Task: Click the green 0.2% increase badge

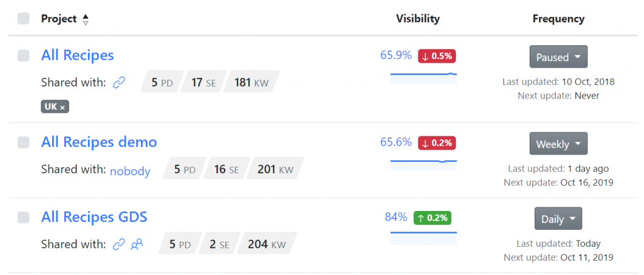Action: [x=433, y=218]
